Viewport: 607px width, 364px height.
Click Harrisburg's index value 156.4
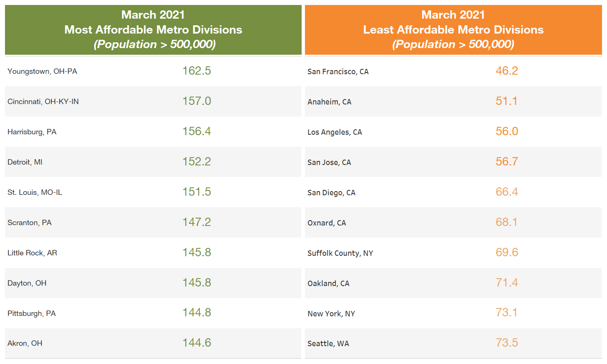197,131
